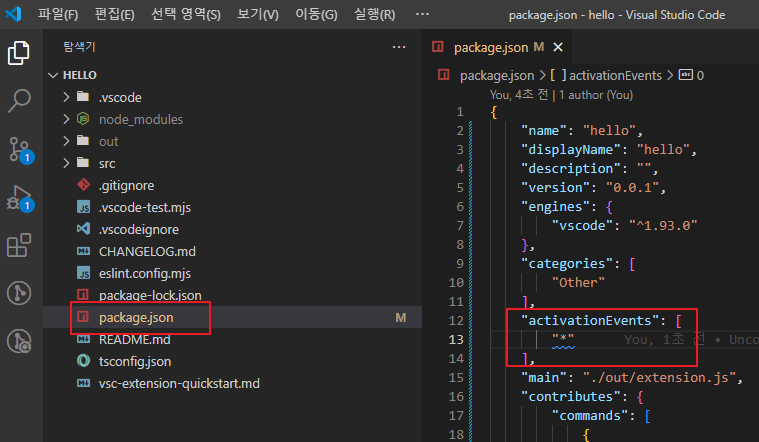The image size is (759, 442).
Task: Click the "version" key on line 5
Action: (555, 187)
